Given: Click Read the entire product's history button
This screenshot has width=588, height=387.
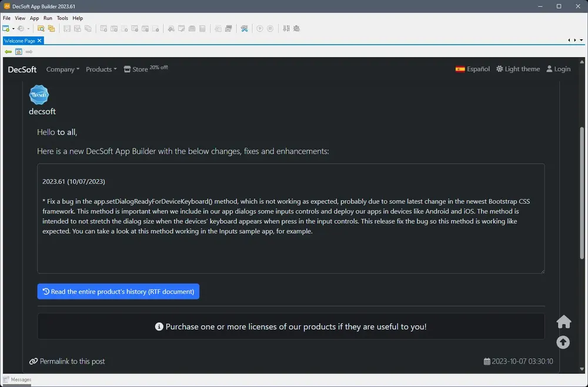Looking at the screenshot, I should (118, 291).
